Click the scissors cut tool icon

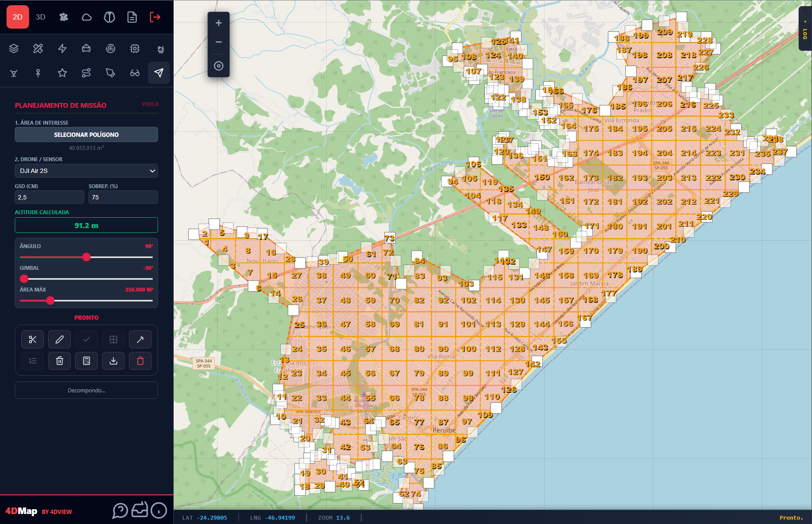33,339
